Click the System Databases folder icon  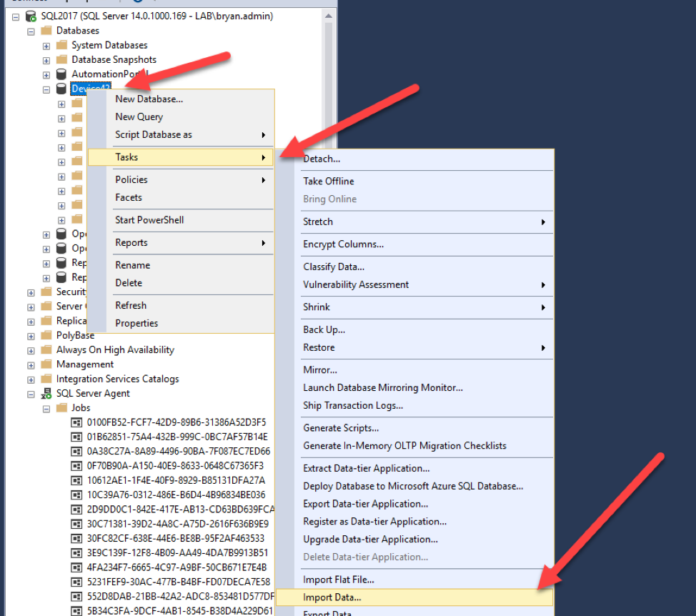click(61, 46)
